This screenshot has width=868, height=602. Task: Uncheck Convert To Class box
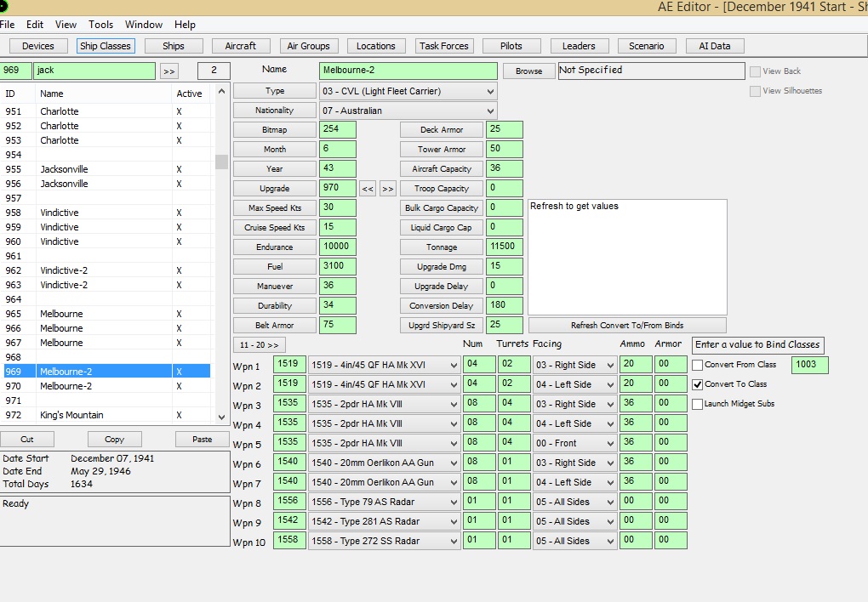pyautogui.click(x=698, y=384)
